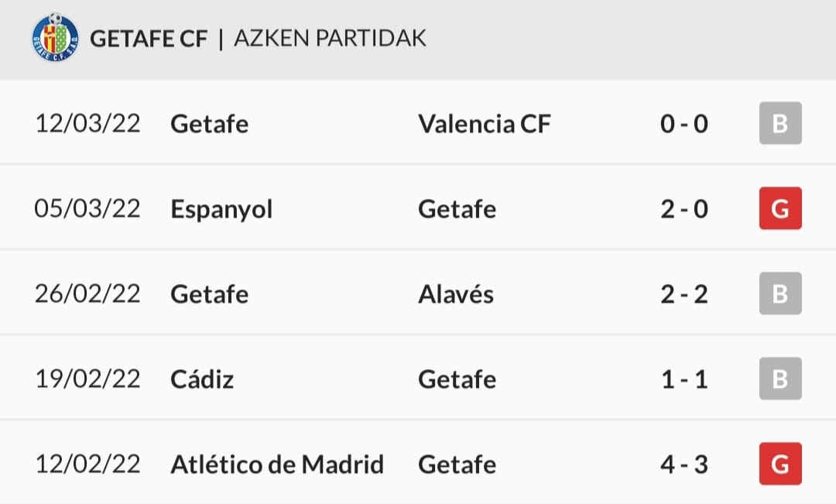The image size is (836, 504).
Task: Click the red G badge for Espanyol match
Action: (x=780, y=208)
